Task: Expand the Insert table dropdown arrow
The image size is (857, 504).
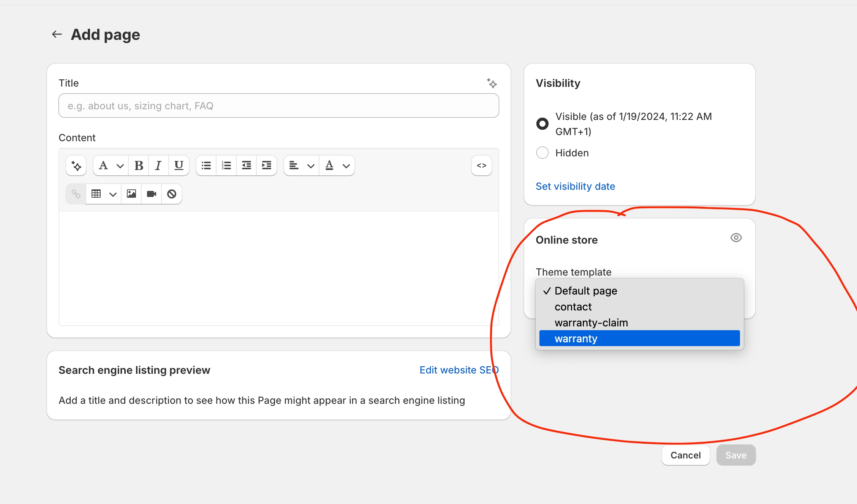Action: [113, 194]
